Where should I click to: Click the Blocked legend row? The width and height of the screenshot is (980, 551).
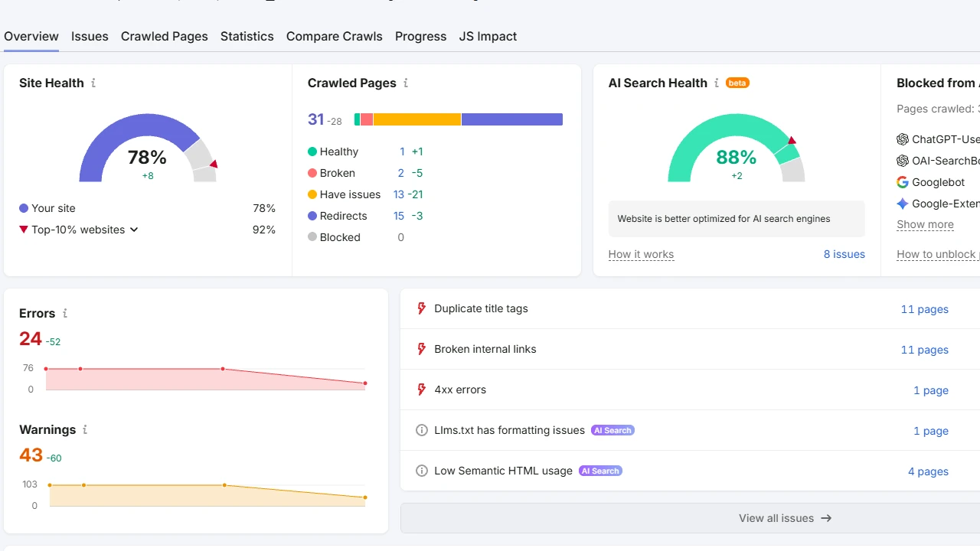tap(356, 237)
